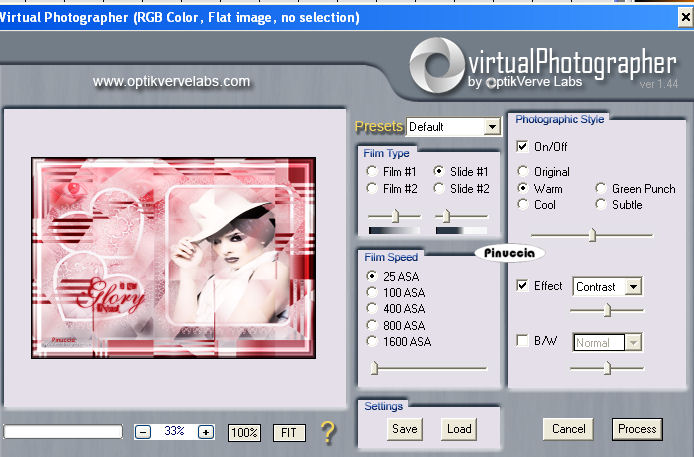Click the Load settings button
The image size is (694, 457).
[459, 429]
